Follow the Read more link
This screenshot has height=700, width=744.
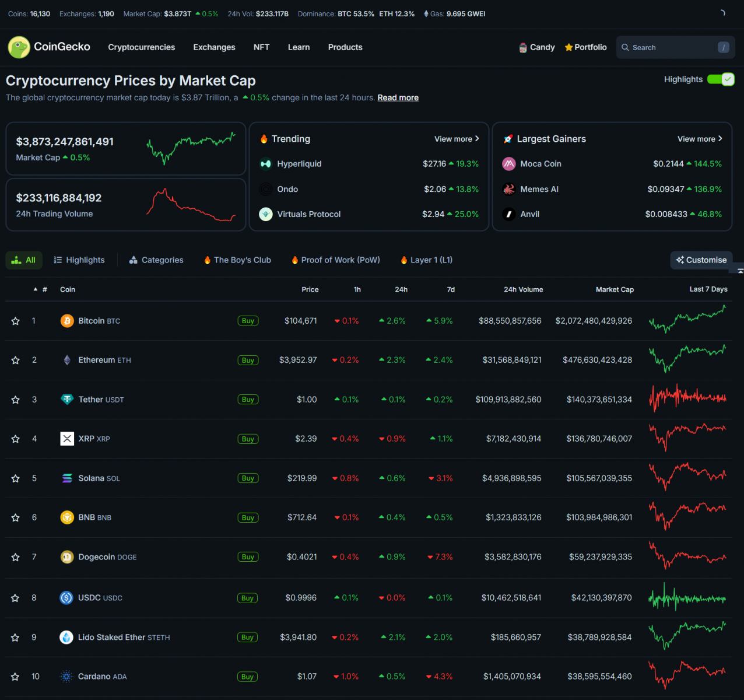click(x=398, y=97)
